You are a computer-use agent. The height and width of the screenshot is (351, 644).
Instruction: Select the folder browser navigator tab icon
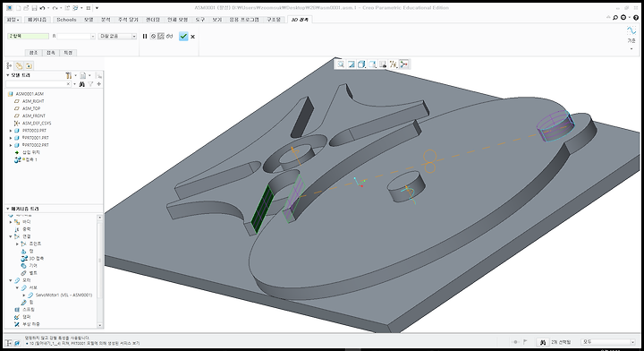19,65
